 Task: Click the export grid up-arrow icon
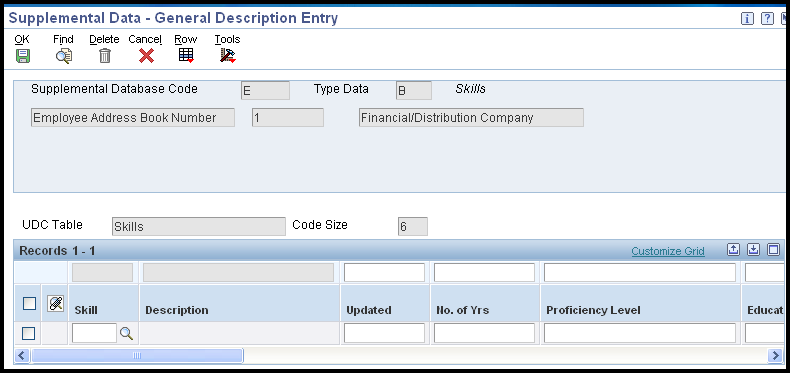pyautogui.click(x=734, y=250)
